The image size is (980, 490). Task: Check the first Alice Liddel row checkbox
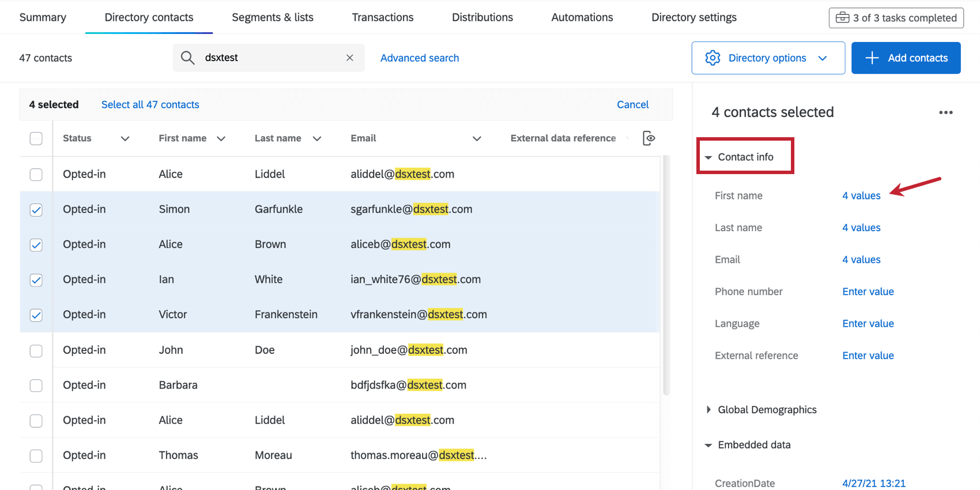pos(36,174)
